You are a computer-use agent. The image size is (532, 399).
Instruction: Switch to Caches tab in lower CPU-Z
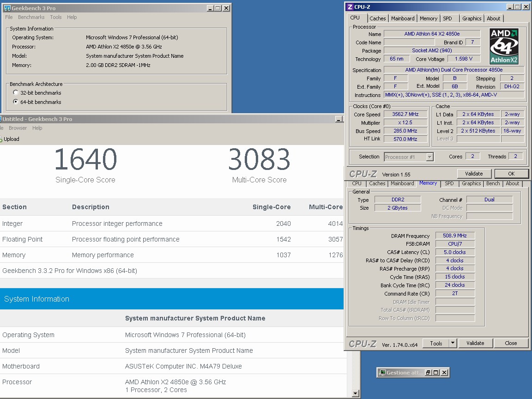point(377,183)
